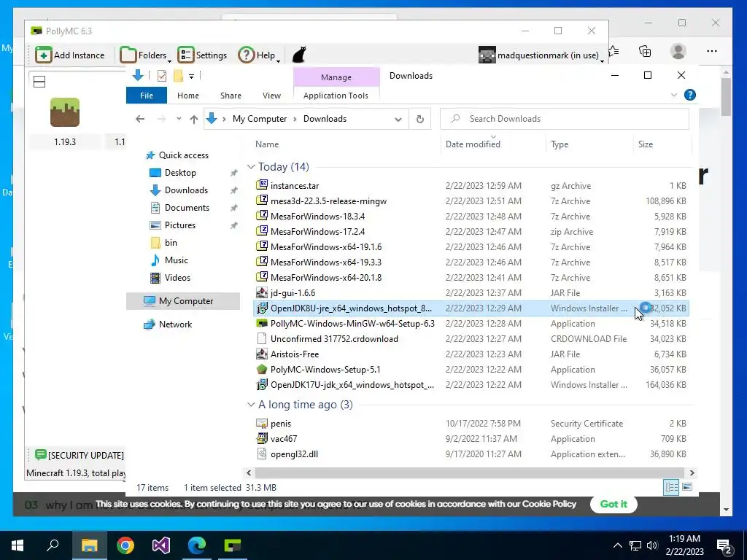Open taskbar Search icon

pos(53,545)
